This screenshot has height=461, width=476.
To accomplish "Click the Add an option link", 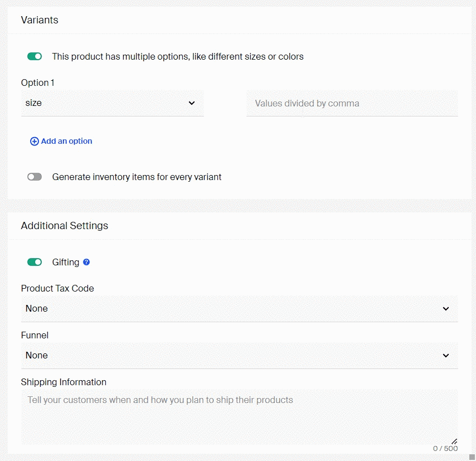I will pyautogui.click(x=66, y=141).
